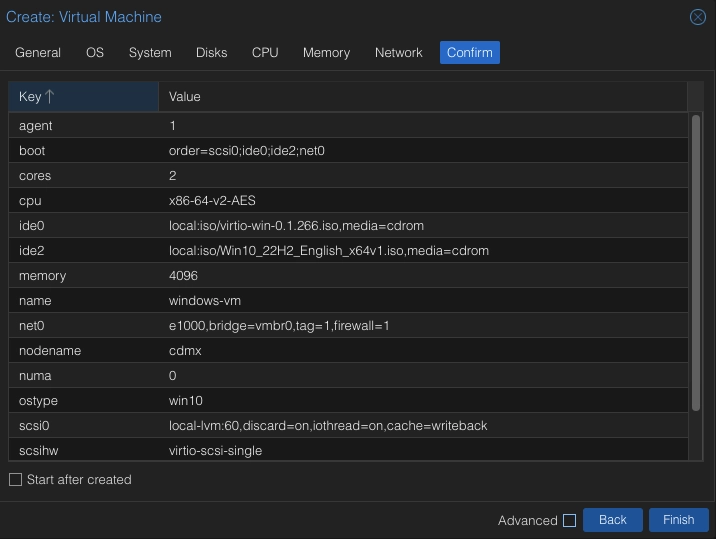This screenshot has width=716, height=539.
Task: Click the nodename value 'cdmx'
Action: (x=185, y=351)
